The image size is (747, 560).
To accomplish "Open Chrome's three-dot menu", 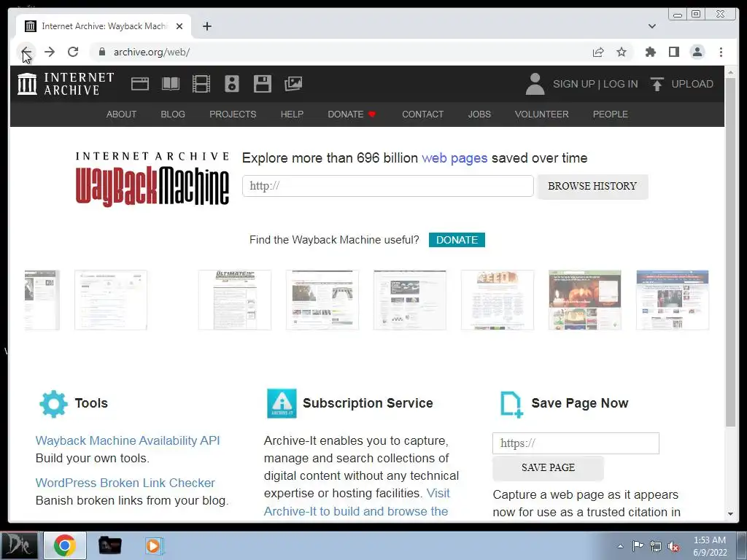I will (721, 52).
